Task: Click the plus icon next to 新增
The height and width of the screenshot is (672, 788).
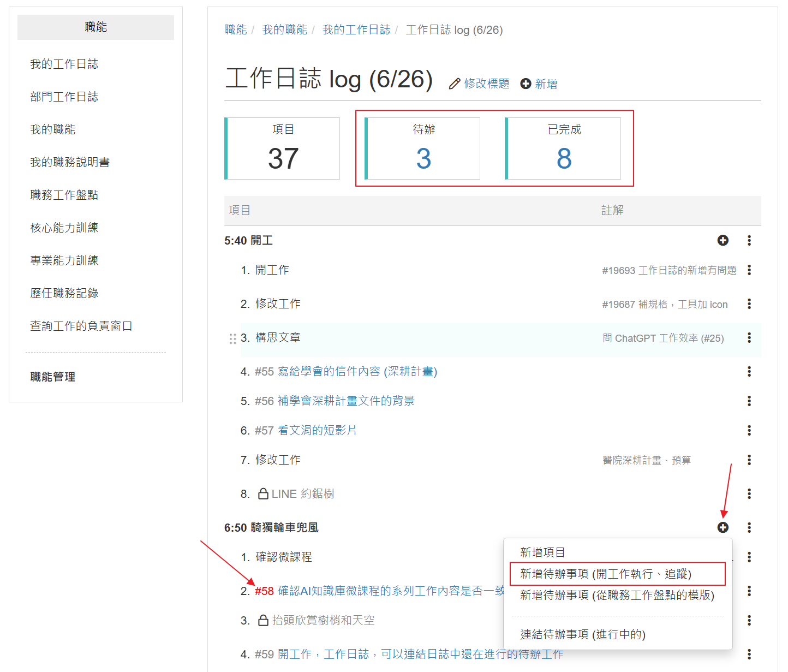Action: pos(526,84)
